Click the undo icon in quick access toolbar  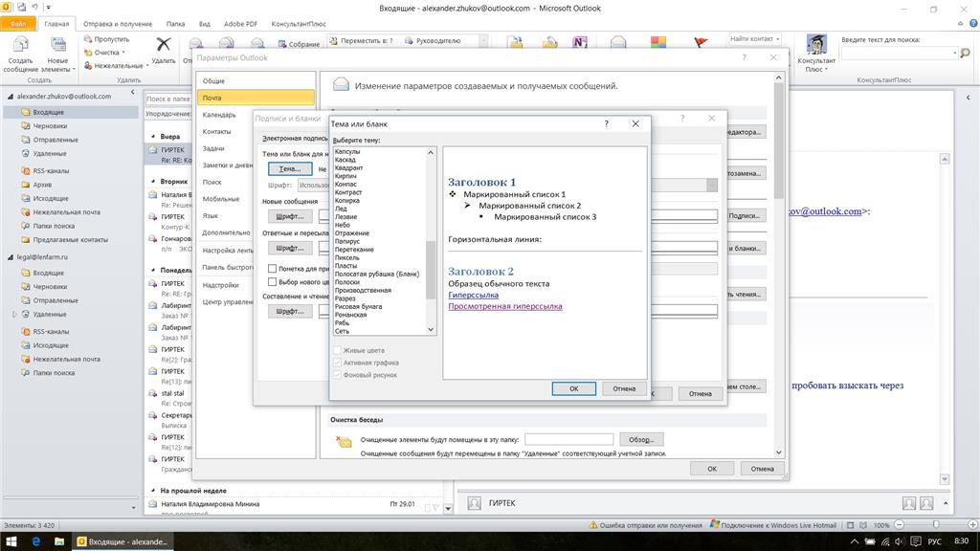coord(35,8)
